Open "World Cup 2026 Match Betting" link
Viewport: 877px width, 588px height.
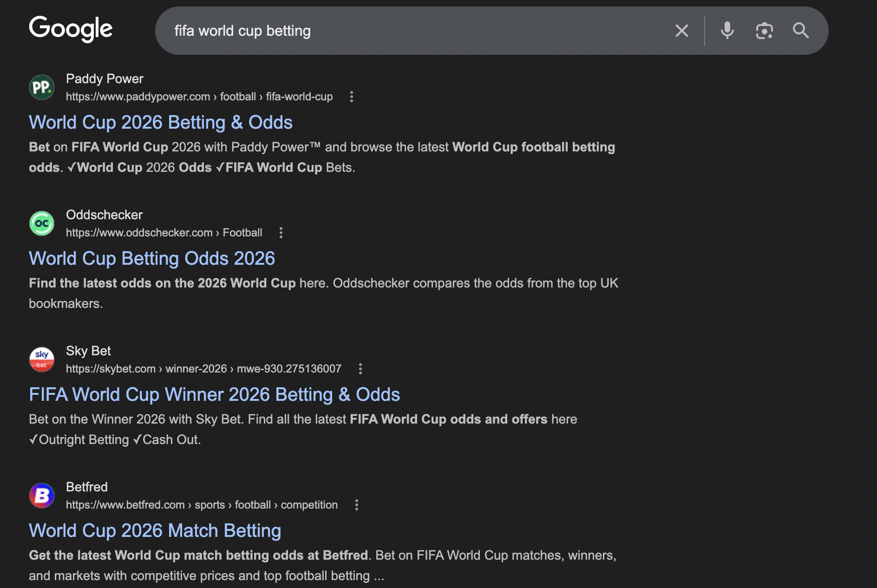point(155,531)
